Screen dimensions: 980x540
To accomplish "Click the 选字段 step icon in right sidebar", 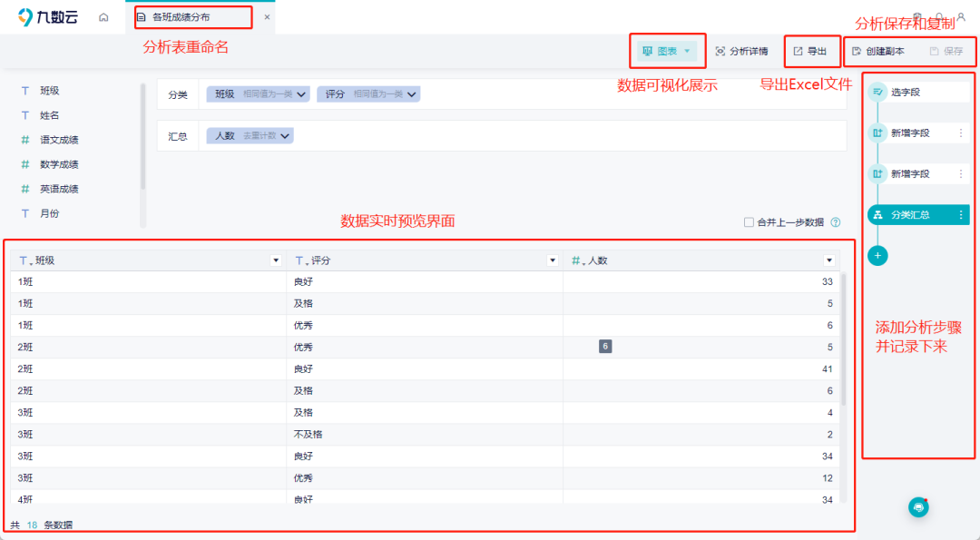I will pyautogui.click(x=877, y=91).
